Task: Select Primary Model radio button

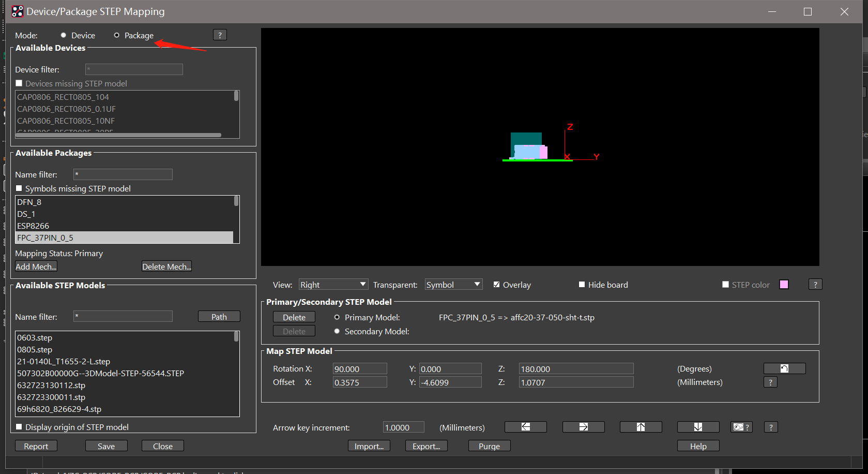Action: tap(337, 317)
